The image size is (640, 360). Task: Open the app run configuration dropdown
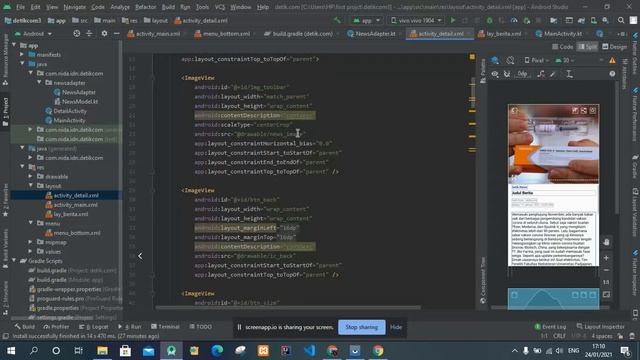pyautogui.click(x=367, y=20)
